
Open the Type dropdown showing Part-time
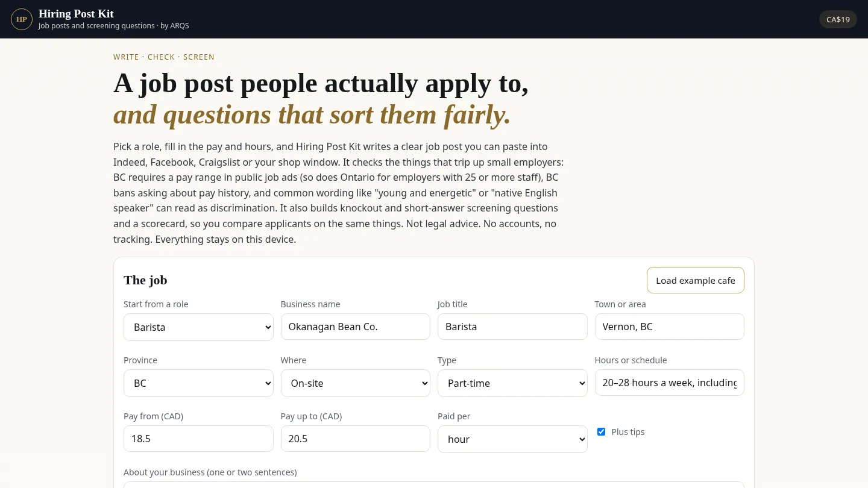pyautogui.click(x=512, y=383)
